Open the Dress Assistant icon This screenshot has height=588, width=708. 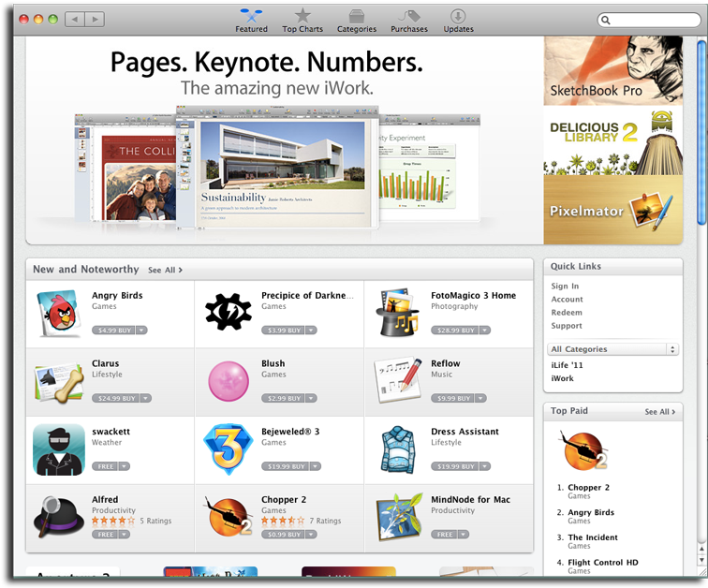point(398,449)
